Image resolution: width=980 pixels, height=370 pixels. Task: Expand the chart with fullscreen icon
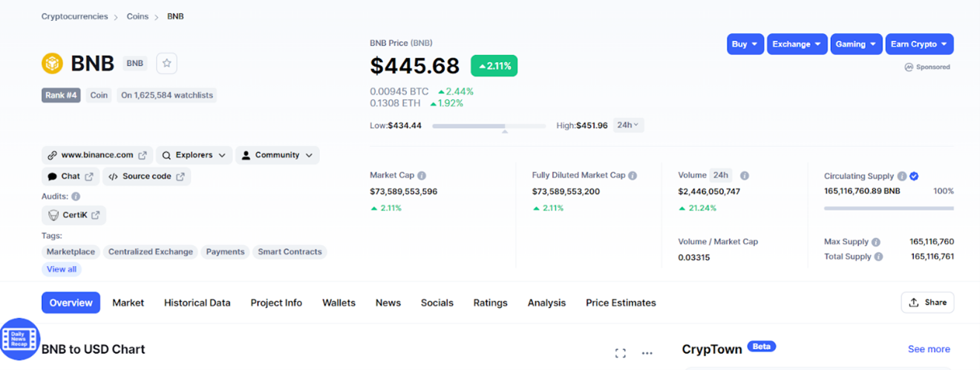pyautogui.click(x=621, y=353)
